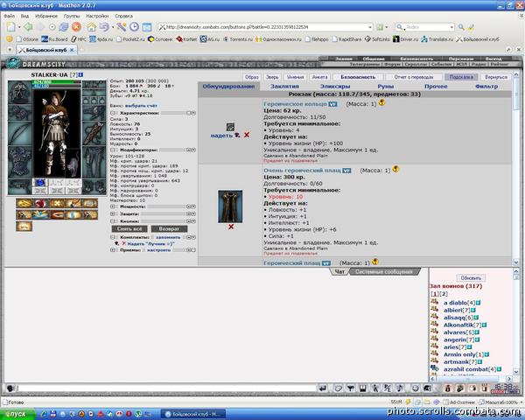Click the smiley face icon in chat bar
This screenshot has height=420, width=525.
415,388
